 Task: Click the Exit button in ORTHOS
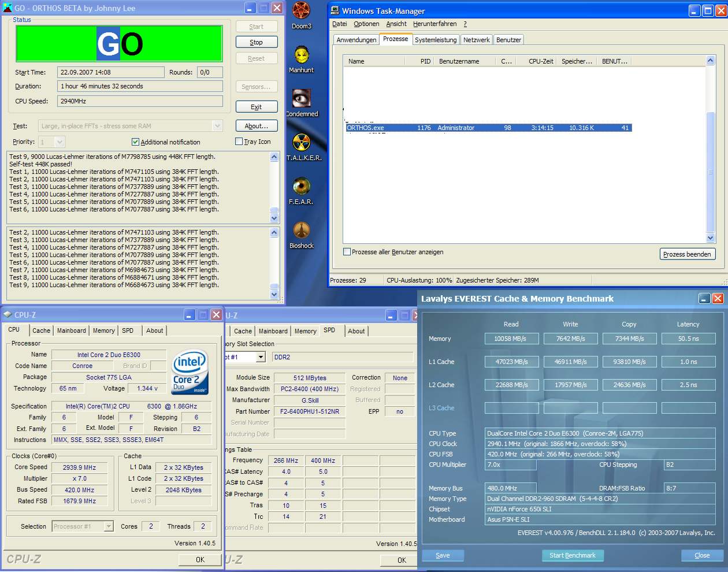257,107
